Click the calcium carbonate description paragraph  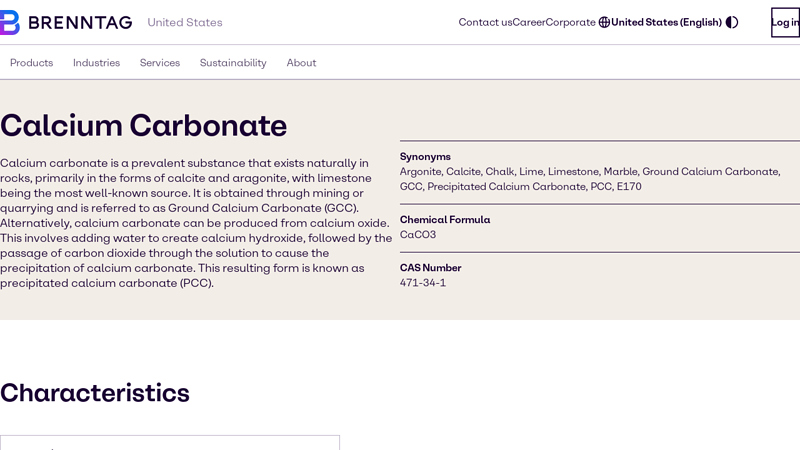196,223
